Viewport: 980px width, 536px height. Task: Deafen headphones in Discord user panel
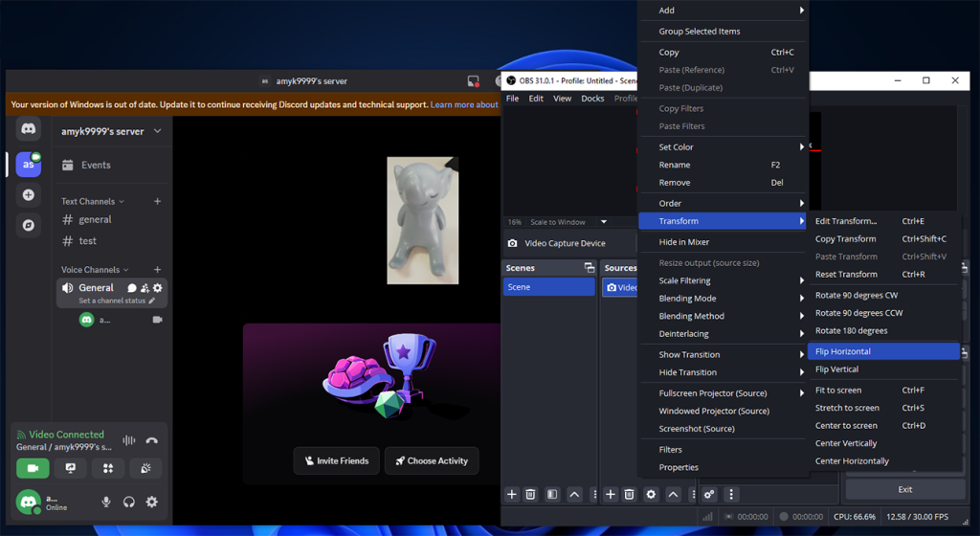(x=129, y=502)
